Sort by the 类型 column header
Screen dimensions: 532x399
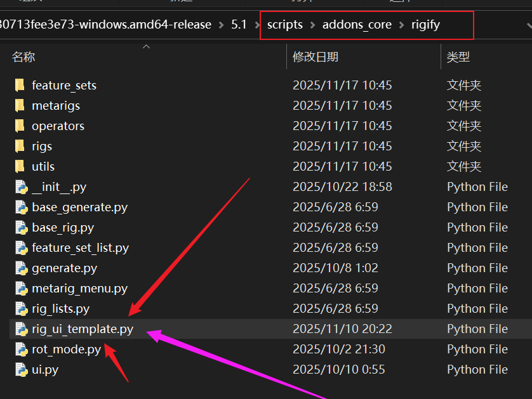[x=458, y=57]
